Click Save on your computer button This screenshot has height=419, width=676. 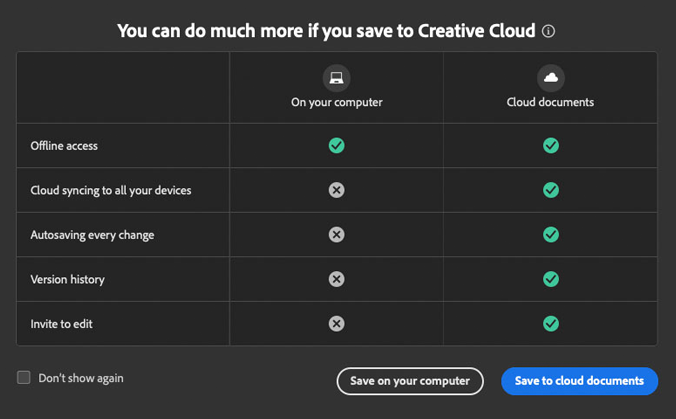pyautogui.click(x=410, y=381)
